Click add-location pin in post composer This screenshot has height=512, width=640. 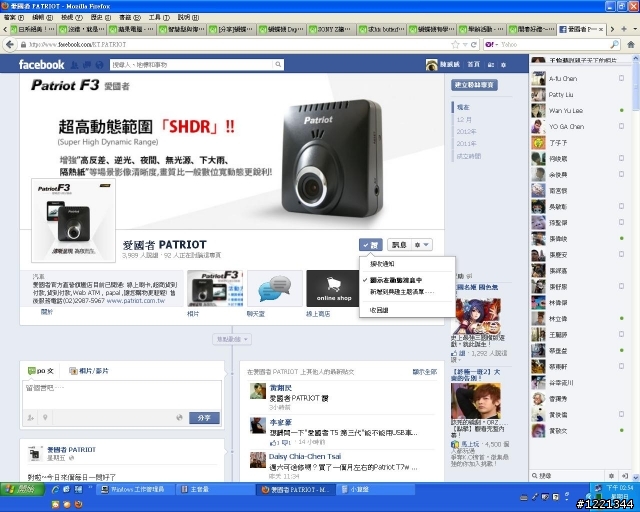click(45, 417)
